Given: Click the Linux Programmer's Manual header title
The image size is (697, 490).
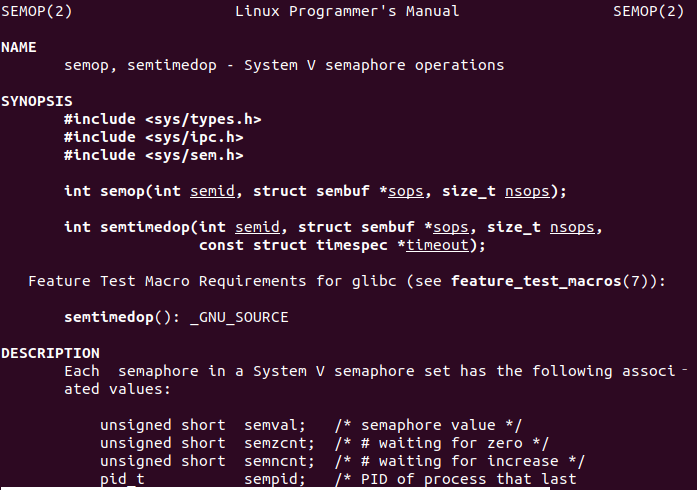Looking at the screenshot, I should [x=347, y=12].
